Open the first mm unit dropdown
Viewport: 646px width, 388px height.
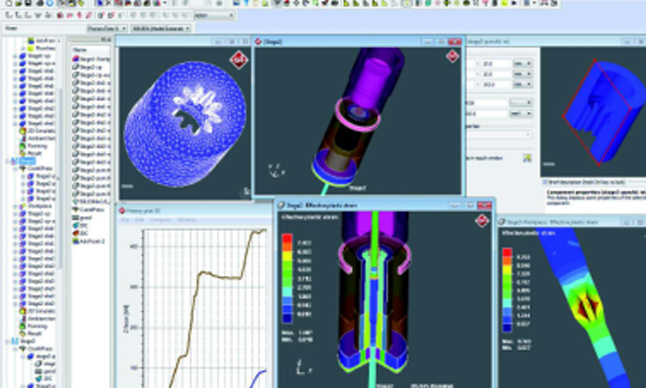[522, 64]
